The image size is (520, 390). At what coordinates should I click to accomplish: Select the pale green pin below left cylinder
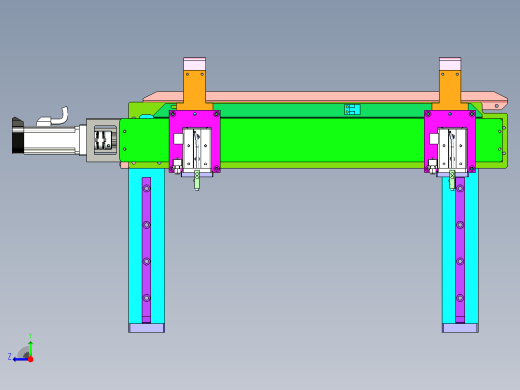197,181
